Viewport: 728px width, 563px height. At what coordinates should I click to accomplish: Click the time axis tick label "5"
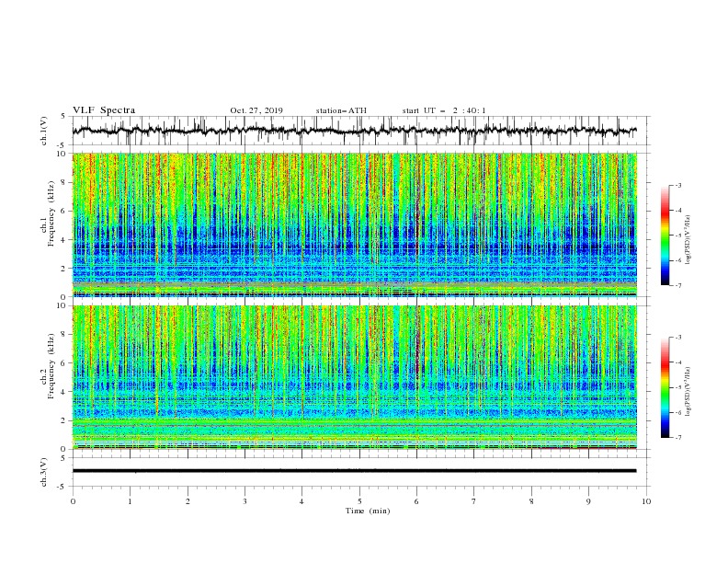(x=359, y=501)
